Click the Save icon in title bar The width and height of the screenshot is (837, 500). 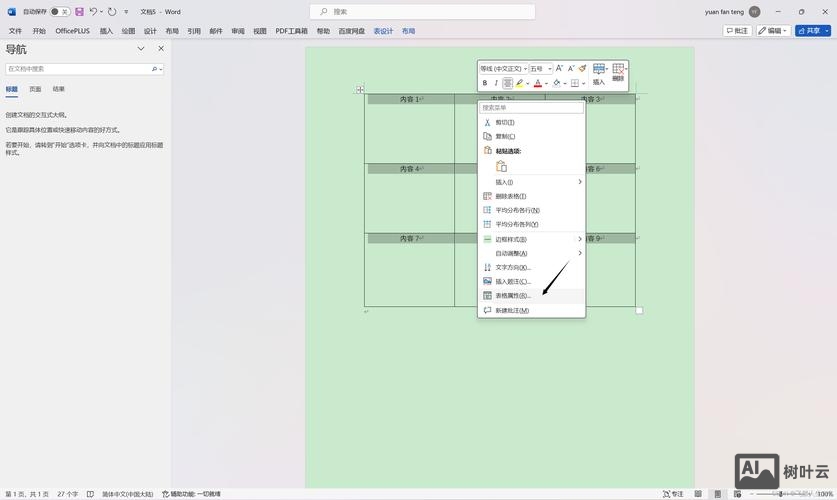pyautogui.click(x=79, y=12)
